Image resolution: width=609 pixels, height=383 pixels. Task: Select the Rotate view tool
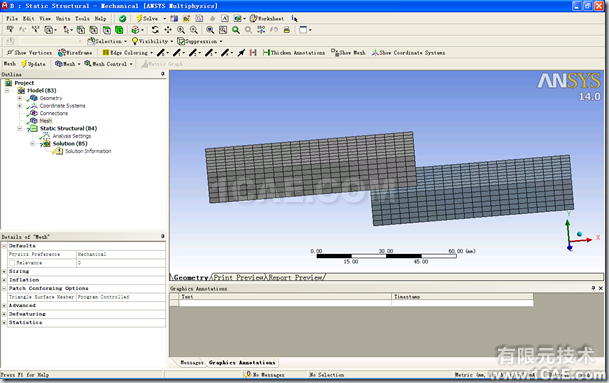[x=155, y=30]
